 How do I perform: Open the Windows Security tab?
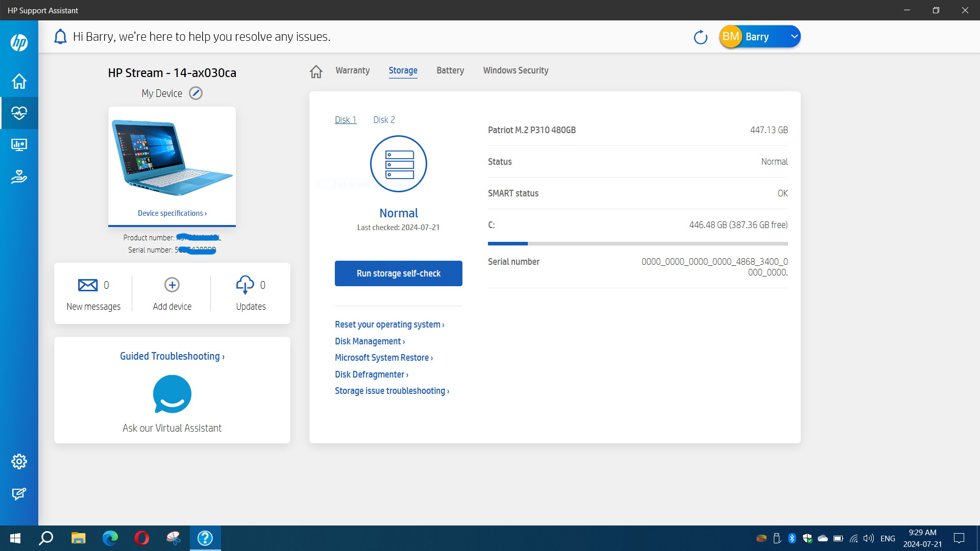pyautogui.click(x=516, y=70)
